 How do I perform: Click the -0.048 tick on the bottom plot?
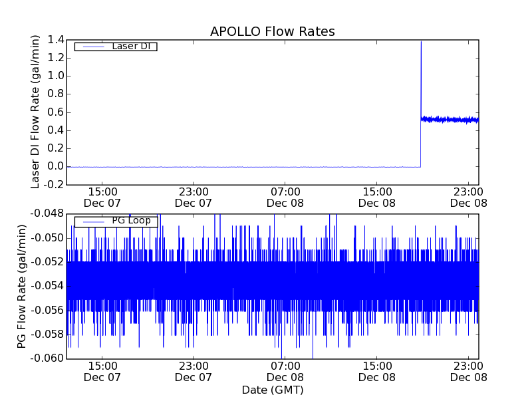tap(47, 213)
